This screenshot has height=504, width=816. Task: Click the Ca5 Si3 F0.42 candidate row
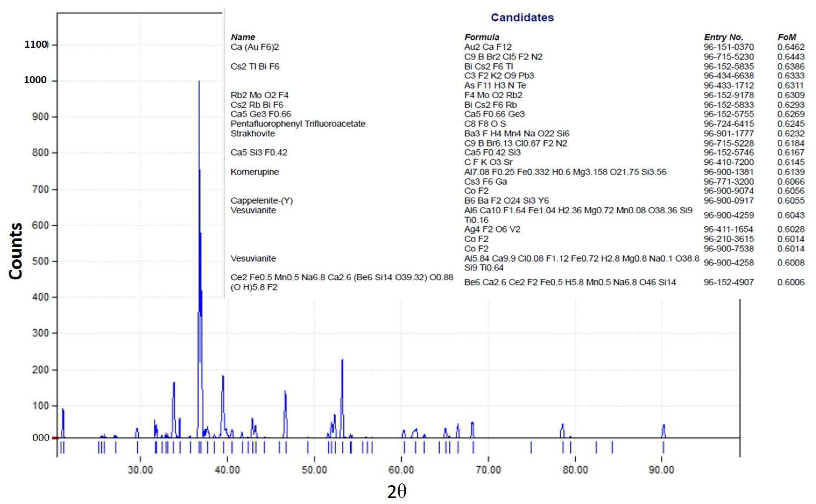(x=259, y=152)
